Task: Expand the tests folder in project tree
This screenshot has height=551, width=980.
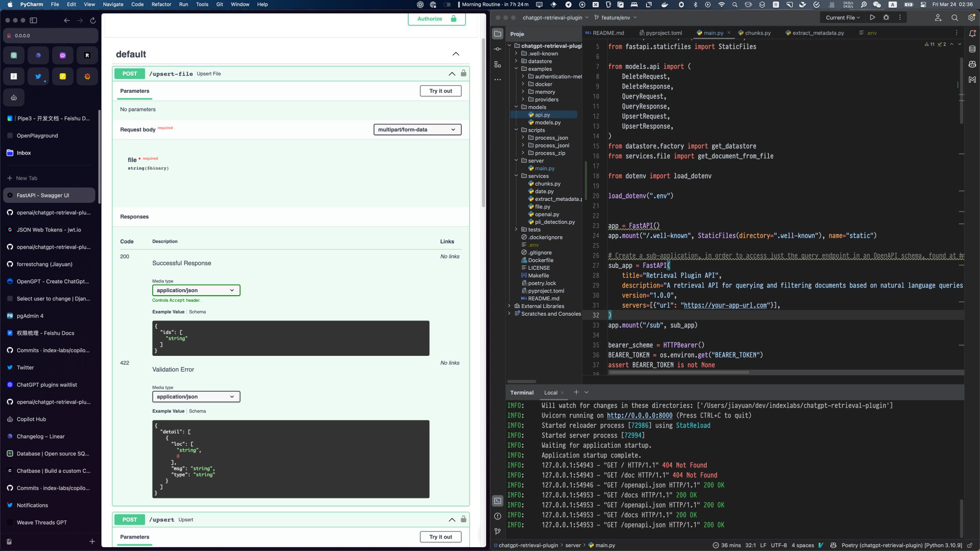Action: [516, 230]
